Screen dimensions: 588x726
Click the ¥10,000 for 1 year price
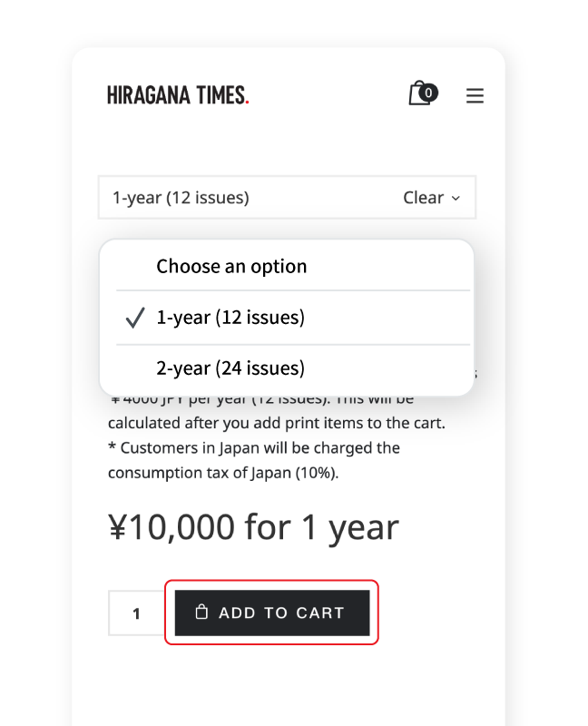tap(253, 527)
